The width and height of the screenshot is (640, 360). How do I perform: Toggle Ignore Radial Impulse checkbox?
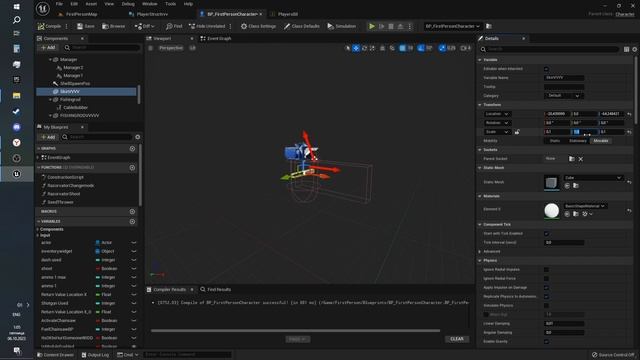click(x=546, y=269)
